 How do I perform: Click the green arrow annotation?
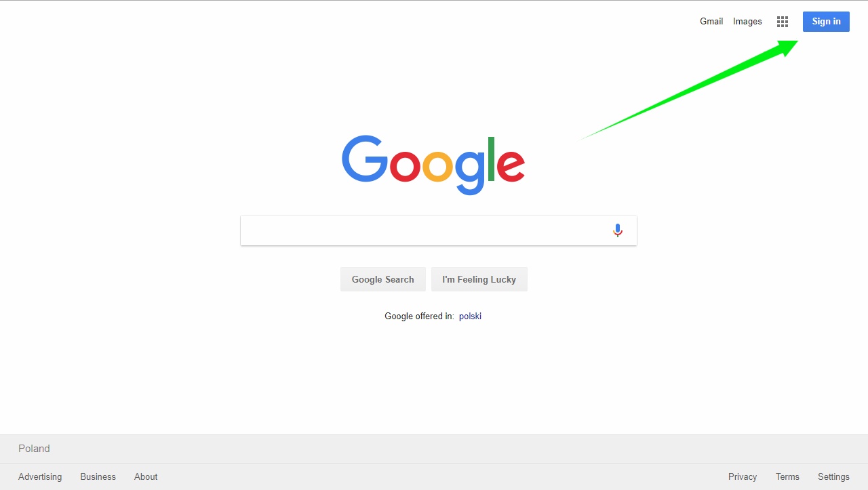coord(689,90)
